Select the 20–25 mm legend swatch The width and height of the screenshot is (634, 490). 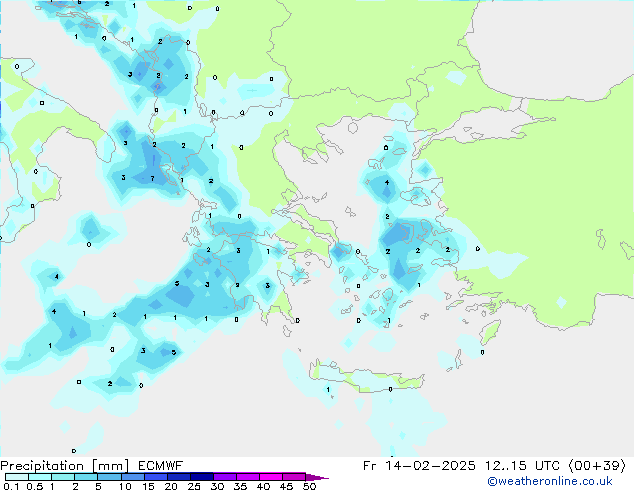click(x=179, y=477)
